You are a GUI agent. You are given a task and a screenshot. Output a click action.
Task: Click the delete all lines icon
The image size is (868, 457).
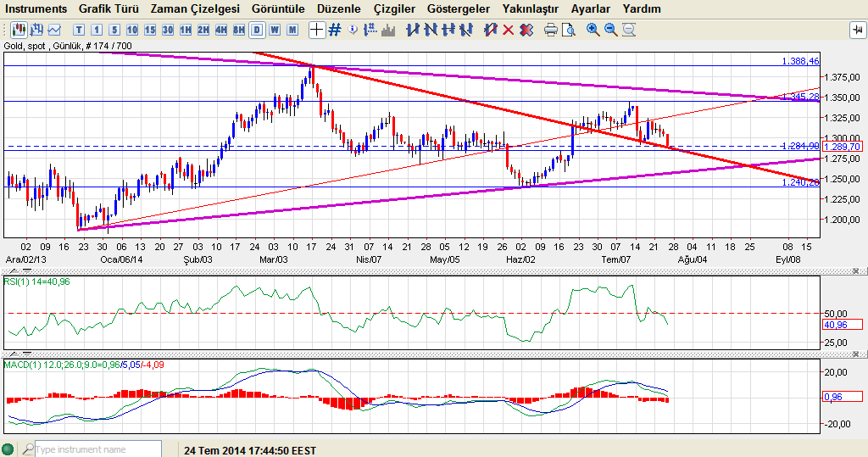pos(526,30)
